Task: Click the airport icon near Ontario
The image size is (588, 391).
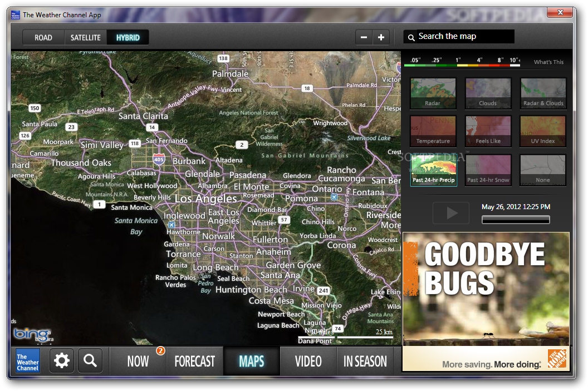Action: 334,197
